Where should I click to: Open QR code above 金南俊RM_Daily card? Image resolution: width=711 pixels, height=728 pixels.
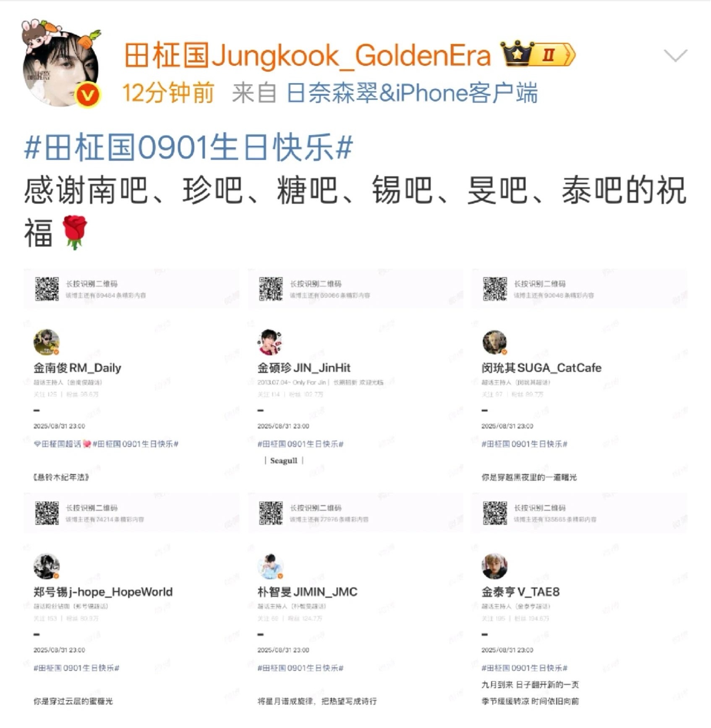47,289
